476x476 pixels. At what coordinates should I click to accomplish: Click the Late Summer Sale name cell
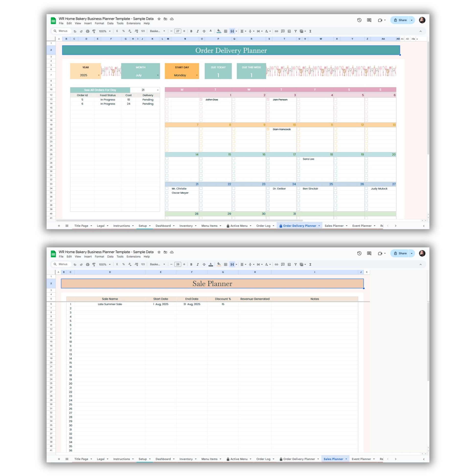tap(110, 304)
